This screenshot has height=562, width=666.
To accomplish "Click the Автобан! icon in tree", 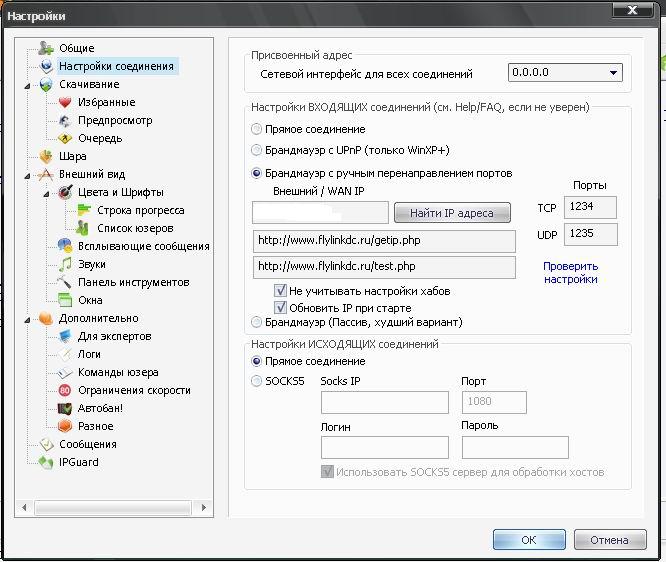I will click(x=65, y=408).
